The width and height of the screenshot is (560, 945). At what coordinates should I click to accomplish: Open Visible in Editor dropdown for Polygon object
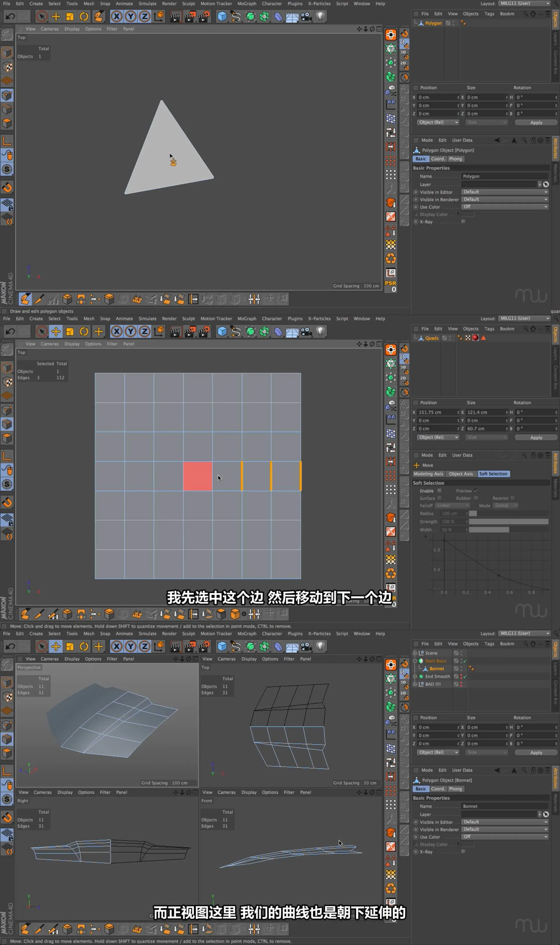[505, 192]
